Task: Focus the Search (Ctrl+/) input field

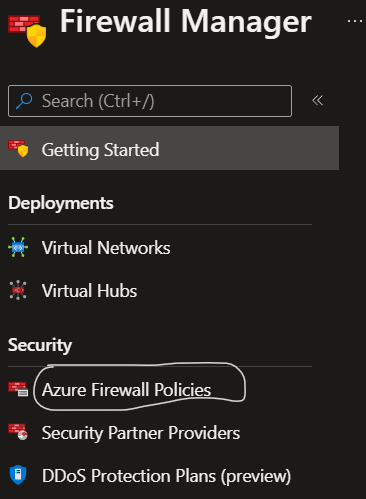Action: coord(150,101)
